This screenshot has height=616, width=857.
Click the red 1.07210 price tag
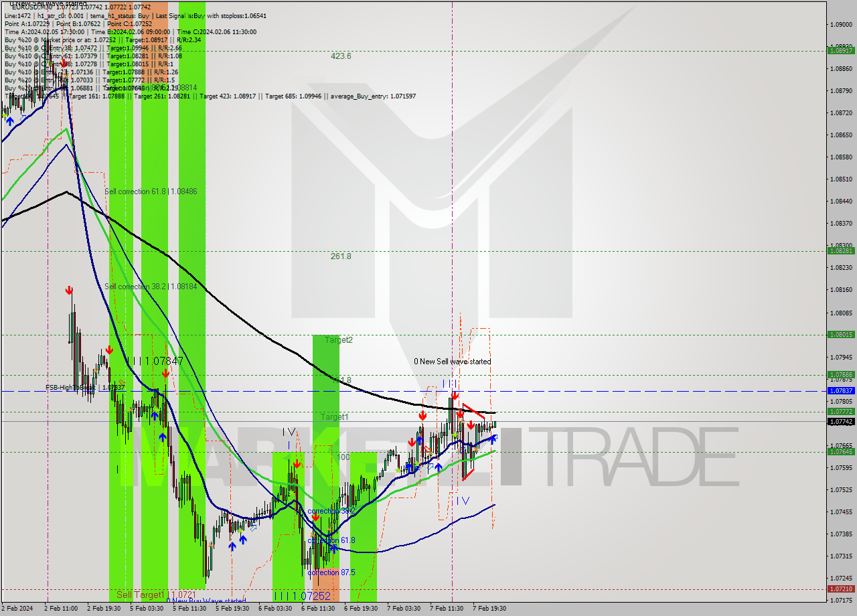[x=841, y=589]
